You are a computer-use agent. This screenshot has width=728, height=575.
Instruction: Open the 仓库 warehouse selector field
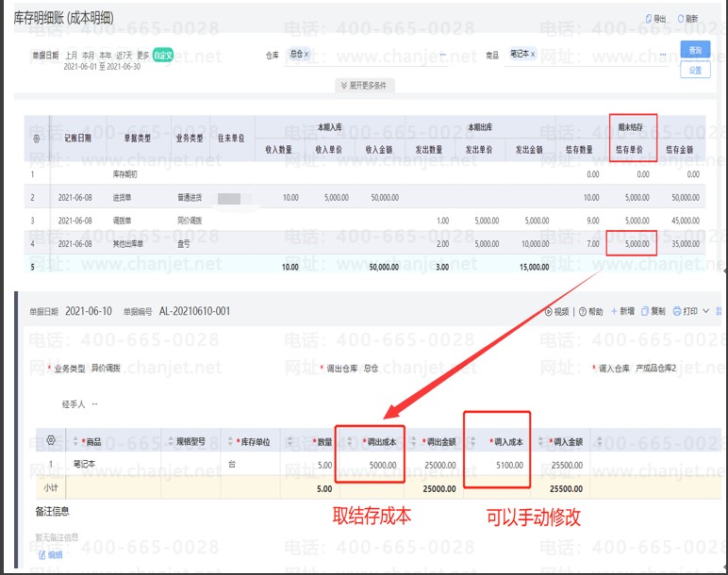(x=366, y=56)
